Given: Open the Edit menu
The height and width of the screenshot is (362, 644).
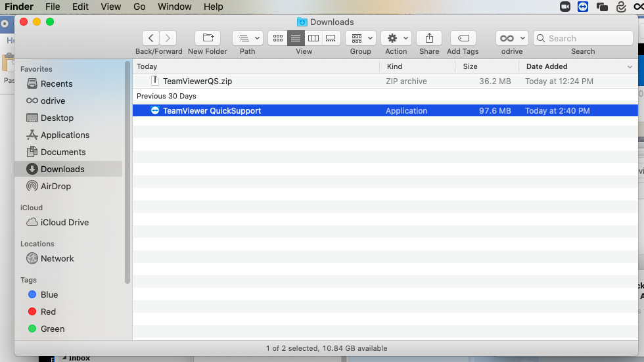Looking at the screenshot, I should [80, 7].
